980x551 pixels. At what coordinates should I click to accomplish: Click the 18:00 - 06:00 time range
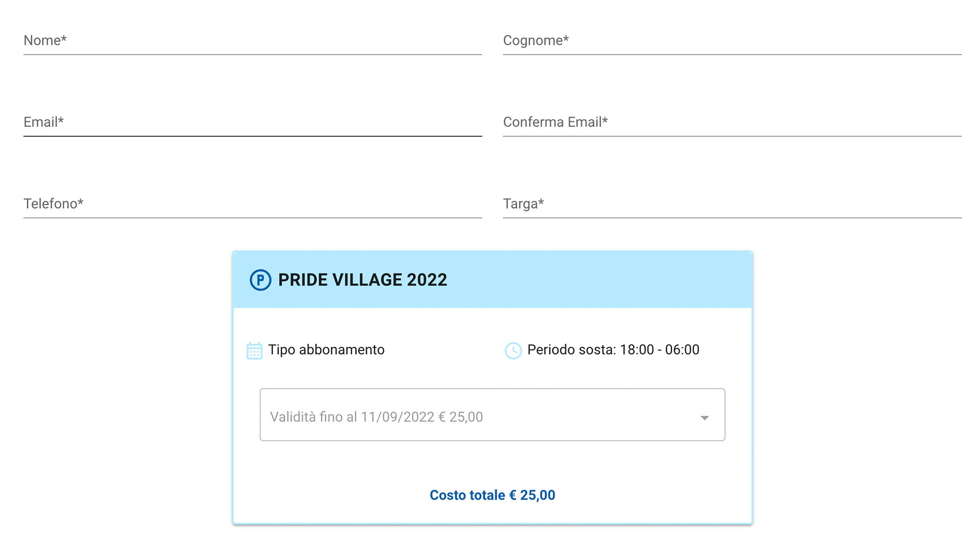point(659,350)
